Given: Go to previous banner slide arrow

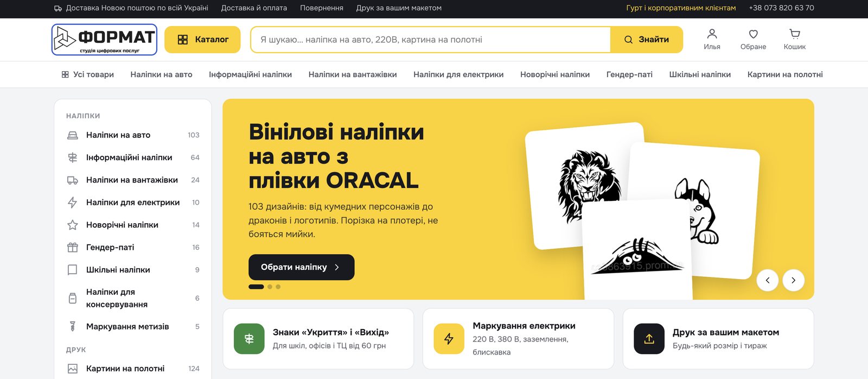Looking at the screenshot, I should [768, 280].
